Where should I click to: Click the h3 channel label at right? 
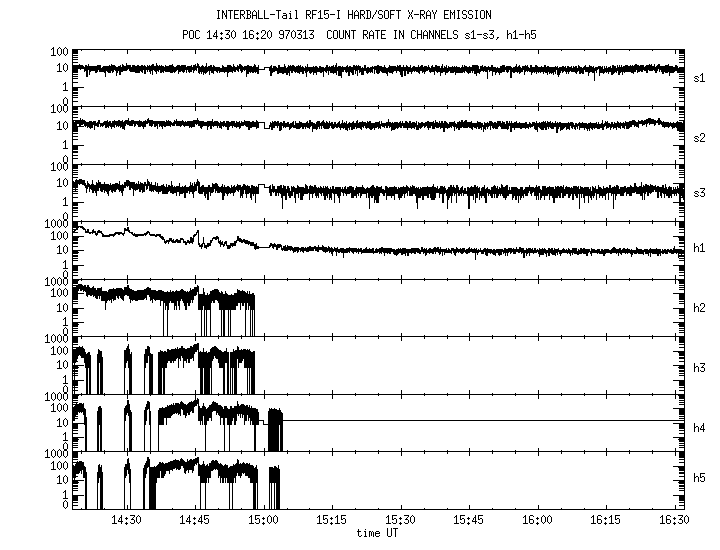[x=700, y=368]
